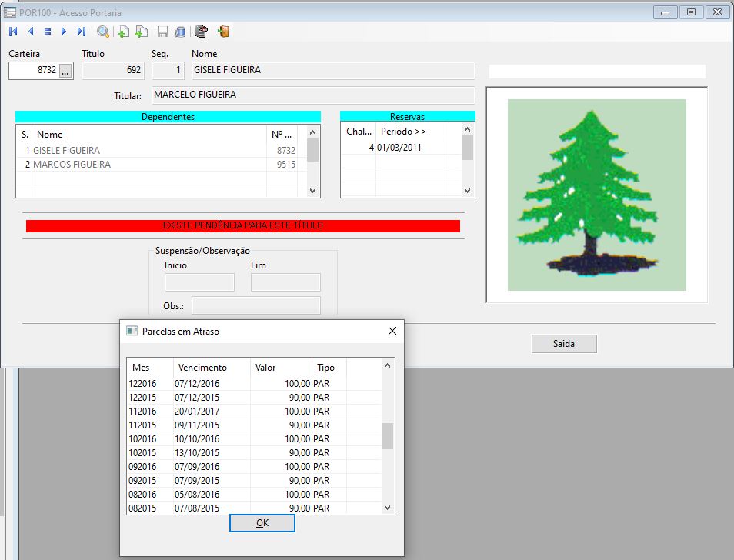The height and width of the screenshot is (560, 734).
Task: Click the previous record arrow
Action: pos(31,32)
